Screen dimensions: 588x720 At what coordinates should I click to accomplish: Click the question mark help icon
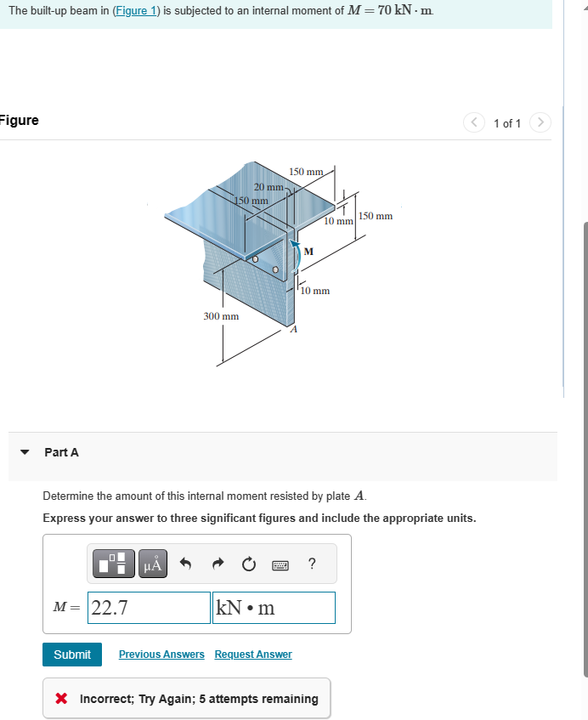[x=311, y=564]
